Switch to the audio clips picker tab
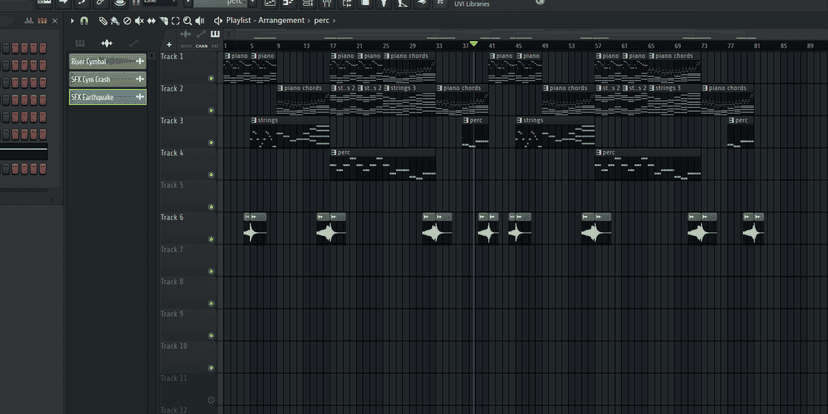828x414 pixels. 107,43
